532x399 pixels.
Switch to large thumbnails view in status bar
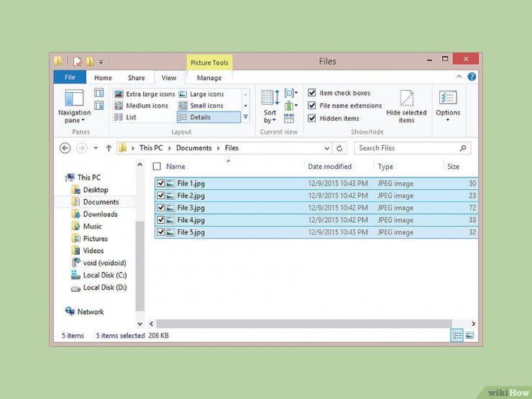coord(469,335)
